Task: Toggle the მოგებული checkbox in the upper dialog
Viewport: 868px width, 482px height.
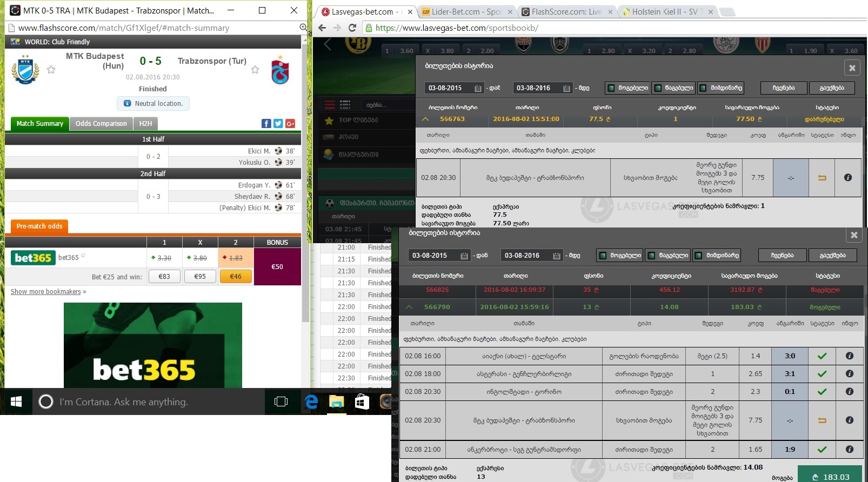Action: coord(611,88)
